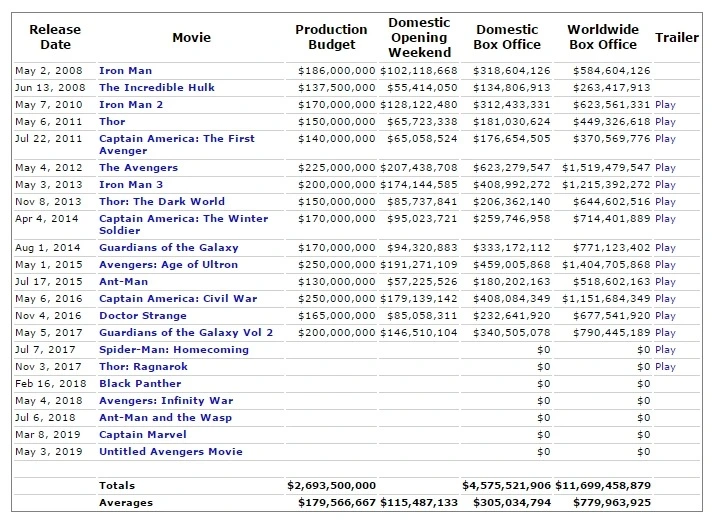Select the $779,963,925 average worldwide
This screenshot has width=715, height=520.
[612, 503]
